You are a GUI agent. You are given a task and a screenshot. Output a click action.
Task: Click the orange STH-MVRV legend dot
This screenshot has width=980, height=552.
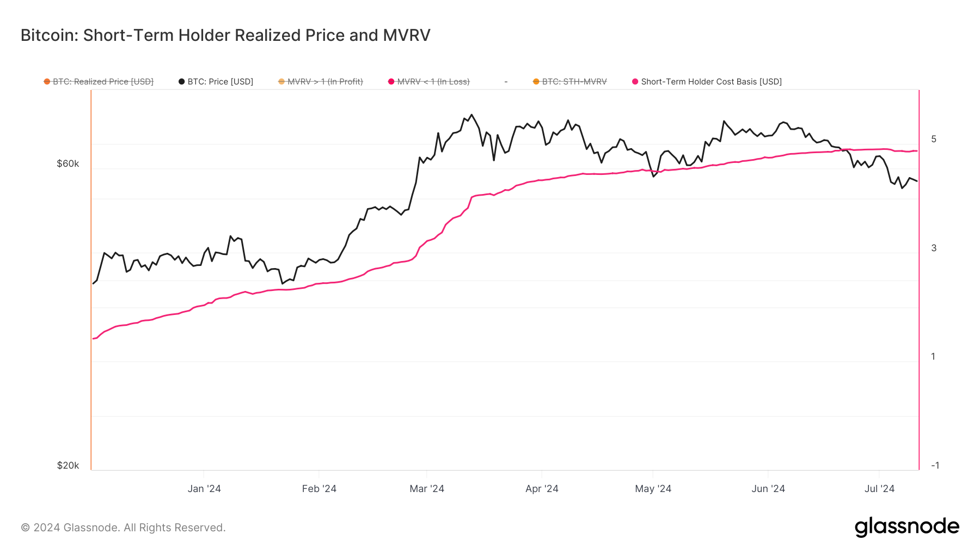[536, 82]
